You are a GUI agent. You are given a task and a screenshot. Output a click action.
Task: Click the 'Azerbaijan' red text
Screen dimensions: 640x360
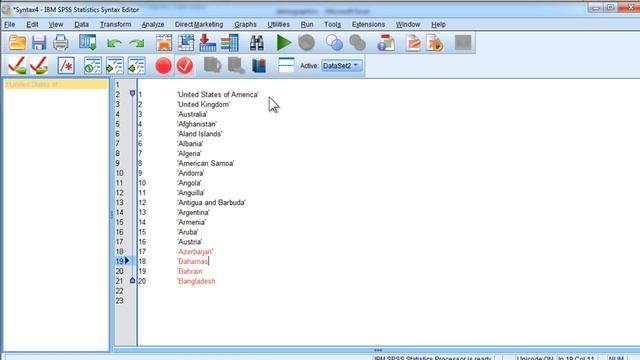pyautogui.click(x=195, y=252)
